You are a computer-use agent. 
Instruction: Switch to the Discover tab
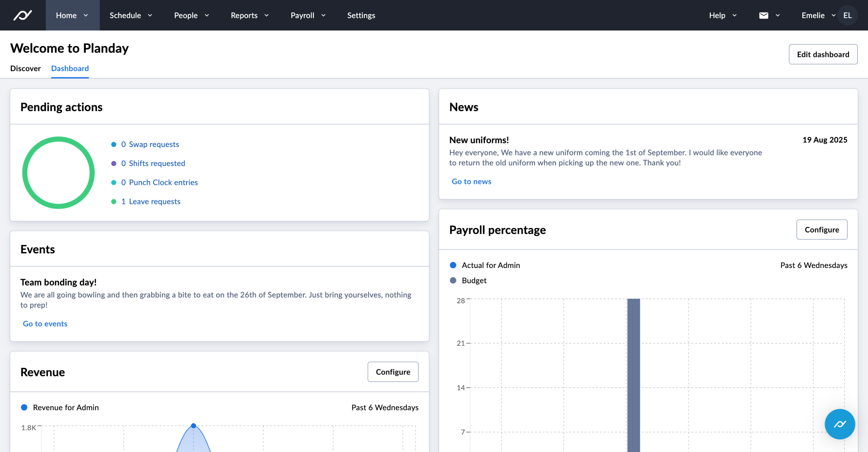tap(25, 68)
